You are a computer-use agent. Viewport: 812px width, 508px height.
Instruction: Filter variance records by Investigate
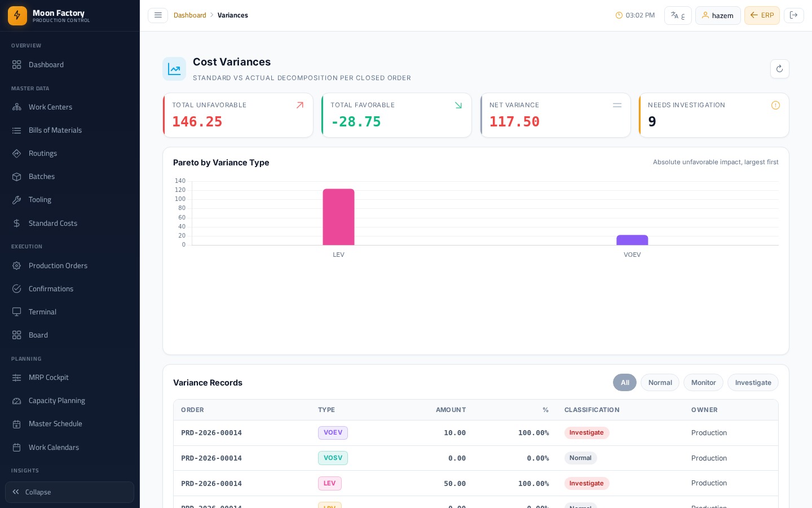753,383
